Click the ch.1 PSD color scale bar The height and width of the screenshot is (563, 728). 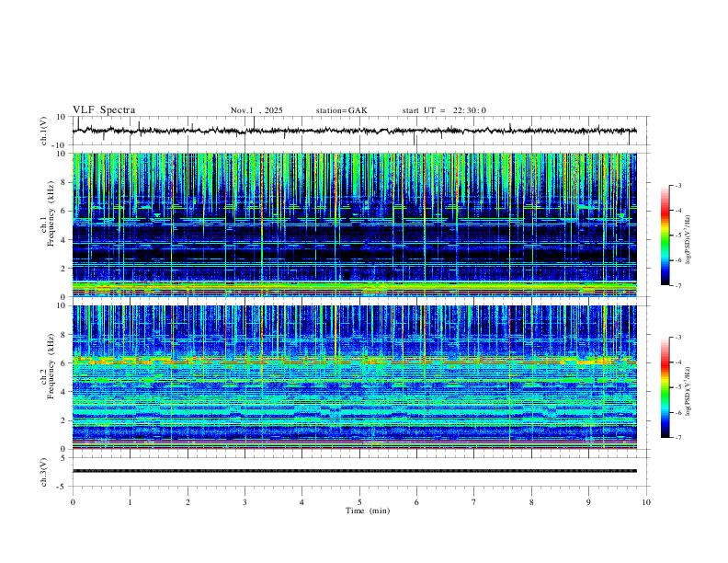[665, 236]
